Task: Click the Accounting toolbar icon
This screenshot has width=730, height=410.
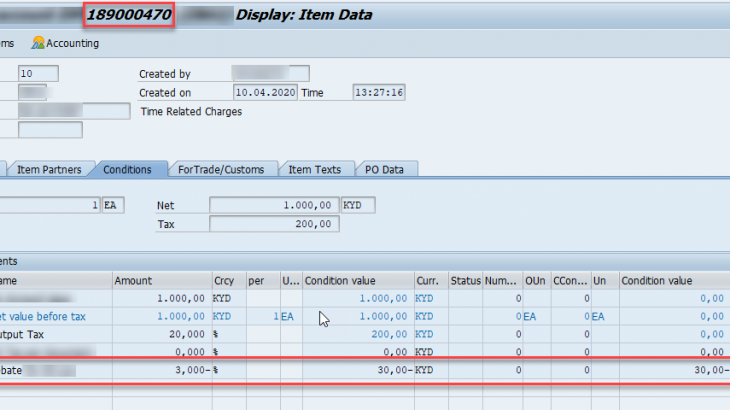Action: coord(38,43)
